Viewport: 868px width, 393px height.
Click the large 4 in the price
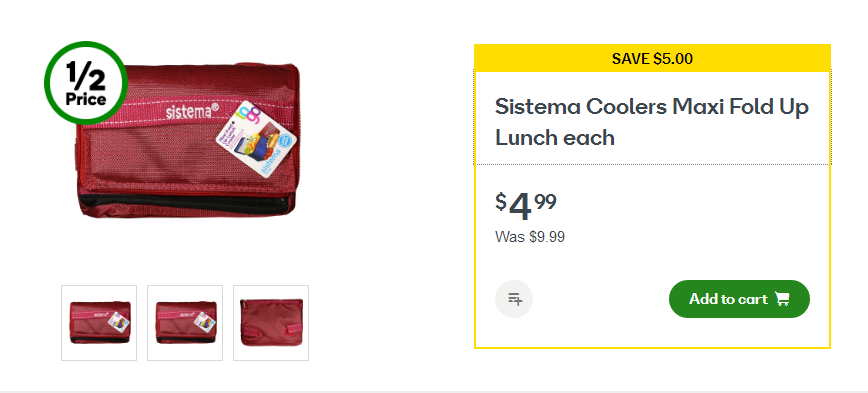point(520,207)
